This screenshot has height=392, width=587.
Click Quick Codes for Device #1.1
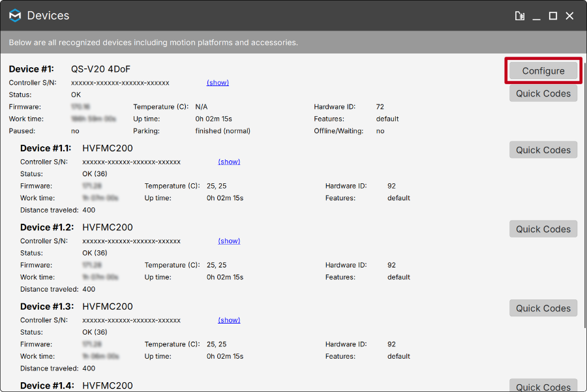click(543, 150)
